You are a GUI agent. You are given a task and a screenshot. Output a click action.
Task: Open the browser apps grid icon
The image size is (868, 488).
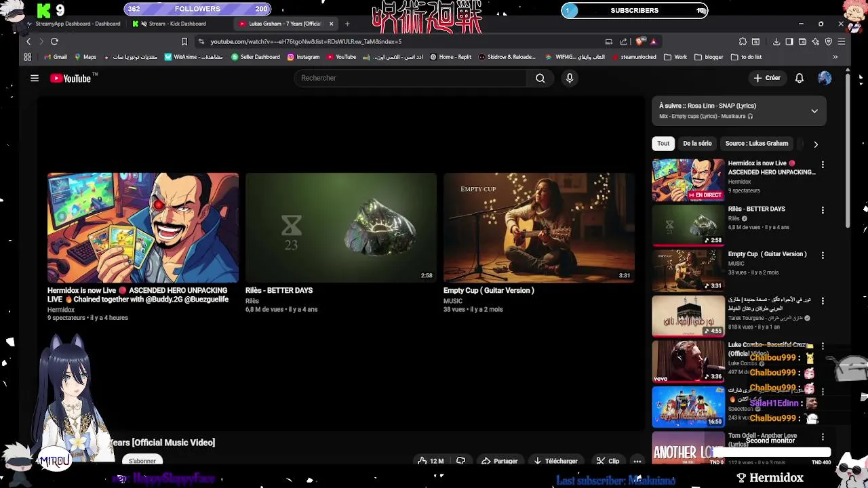[x=27, y=57]
